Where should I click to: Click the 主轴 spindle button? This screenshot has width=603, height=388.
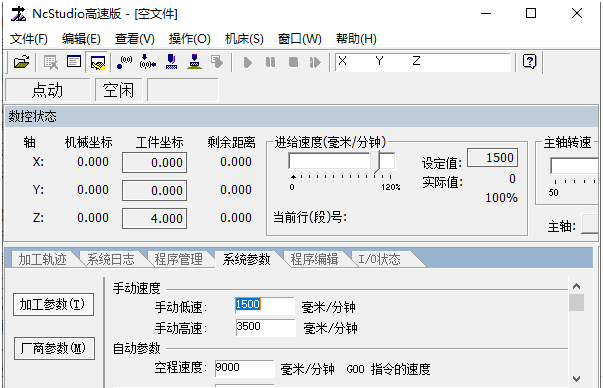[590, 224]
